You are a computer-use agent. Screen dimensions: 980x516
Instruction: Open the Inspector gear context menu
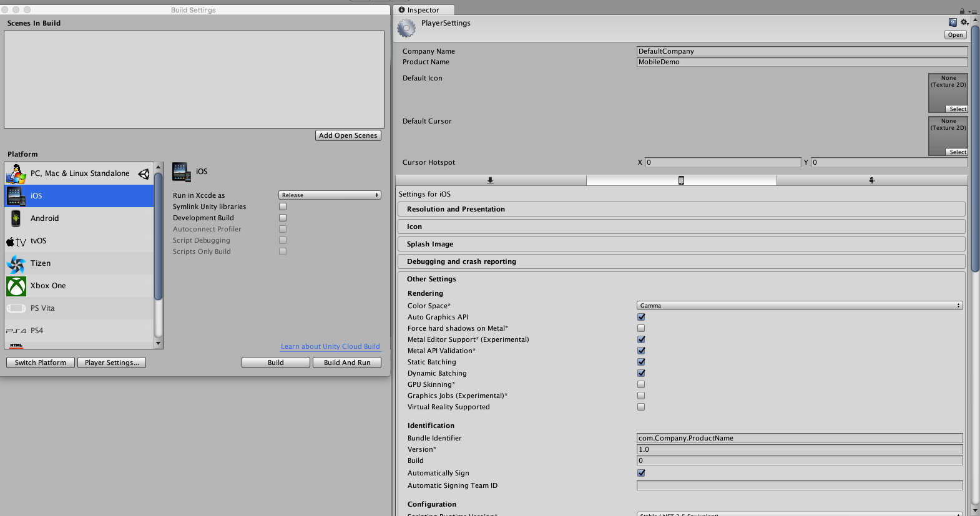(x=964, y=22)
